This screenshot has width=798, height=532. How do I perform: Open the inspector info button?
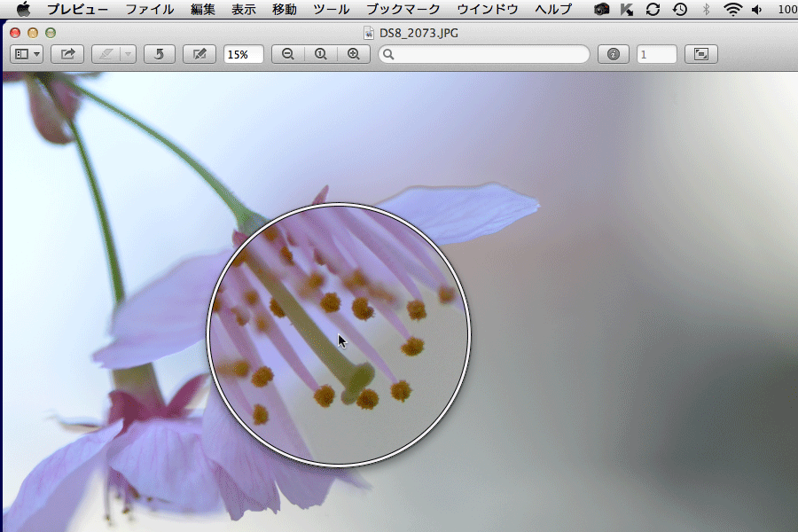click(x=613, y=54)
